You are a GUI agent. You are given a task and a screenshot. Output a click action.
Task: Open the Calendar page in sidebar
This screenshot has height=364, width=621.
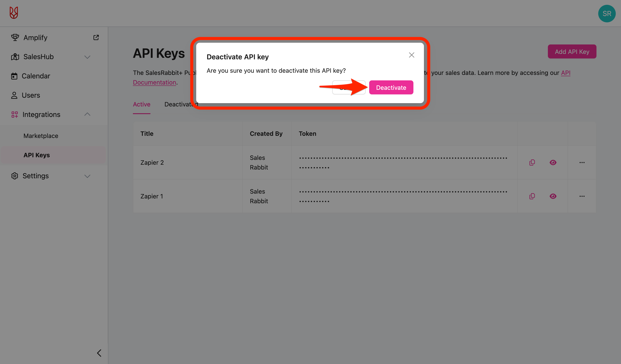pos(36,76)
